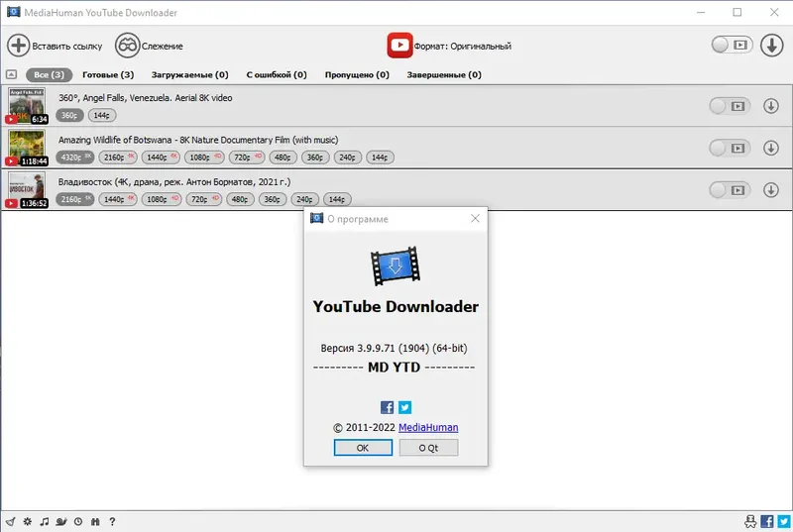Open Слежение binoculars tracking mode

(127, 46)
